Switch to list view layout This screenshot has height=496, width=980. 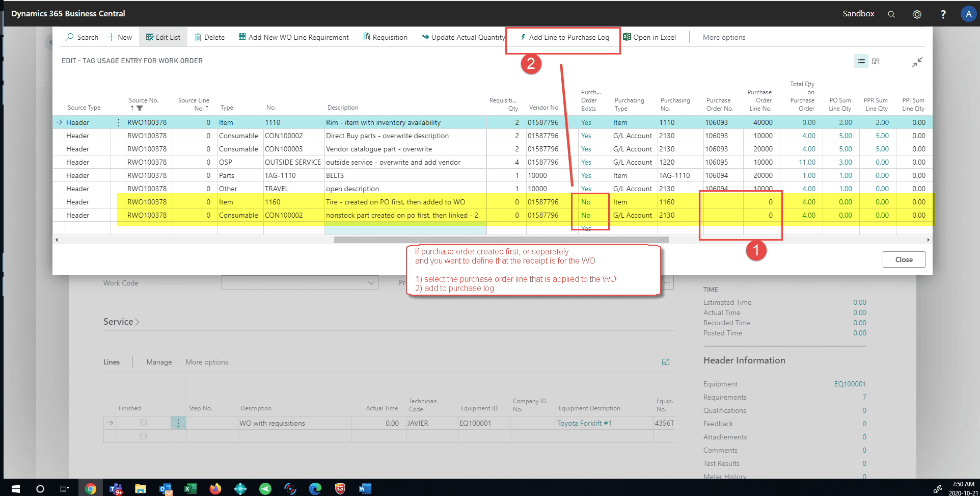click(x=861, y=61)
